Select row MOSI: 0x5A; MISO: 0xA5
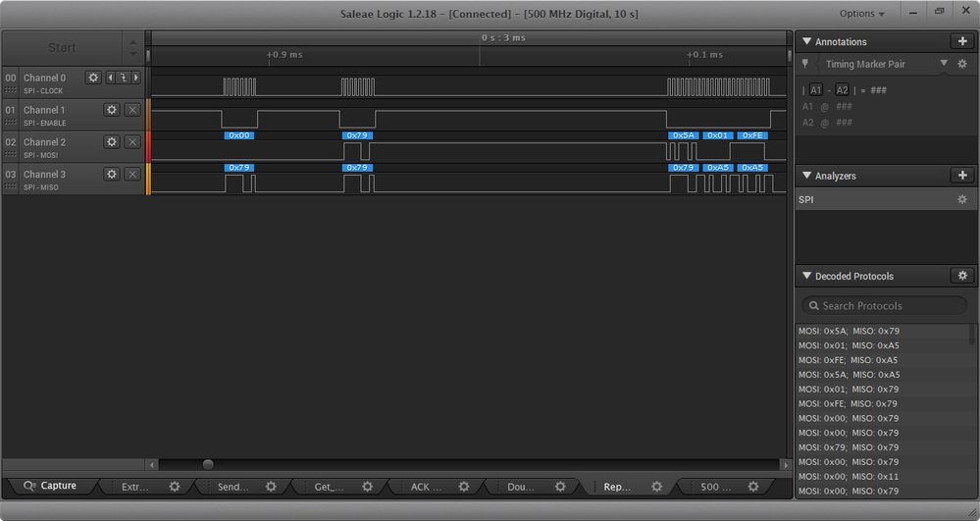This screenshot has width=980, height=521. [883, 375]
